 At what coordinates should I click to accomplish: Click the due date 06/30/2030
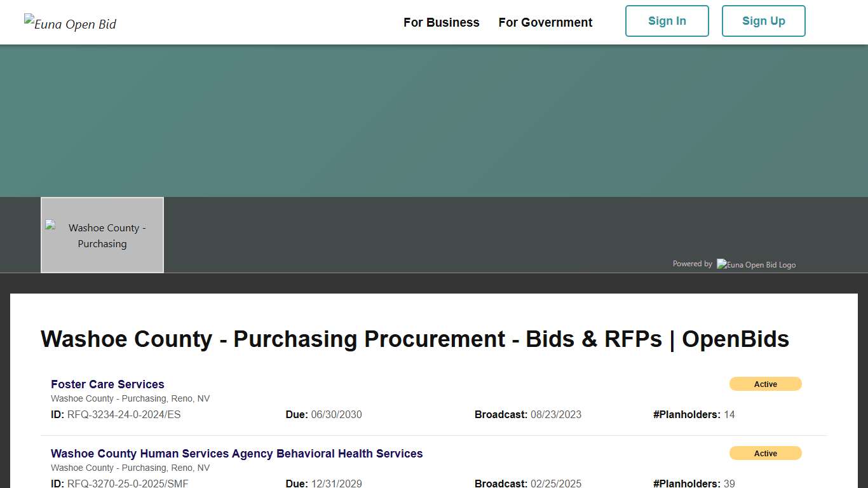(336, 414)
